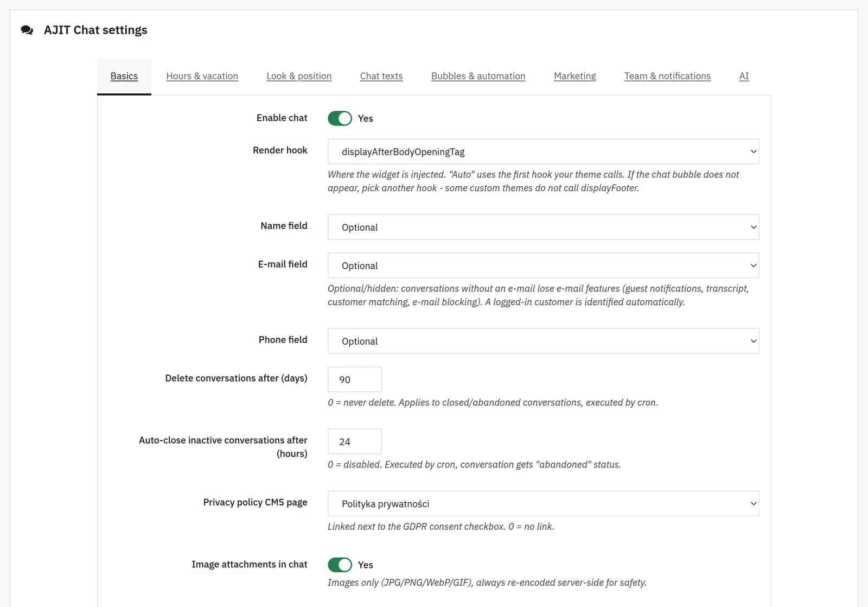The image size is (868, 607).
Task: Toggle the Enable chat switch
Action: tap(340, 118)
